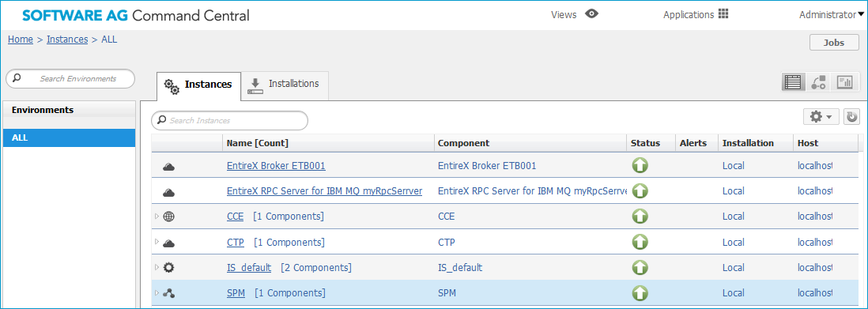Select the list table view icon
The height and width of the screenshot is (309, 868).
click(x=793, y=83)
